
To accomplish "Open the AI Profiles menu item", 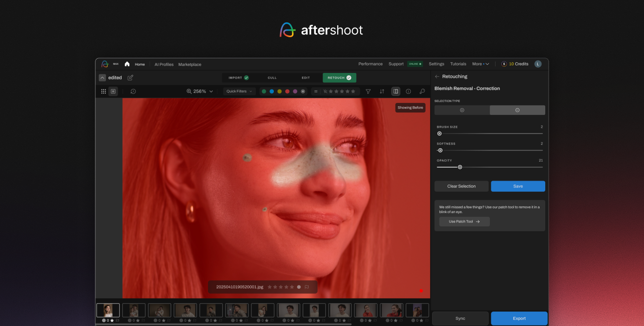I will (164, 64).
